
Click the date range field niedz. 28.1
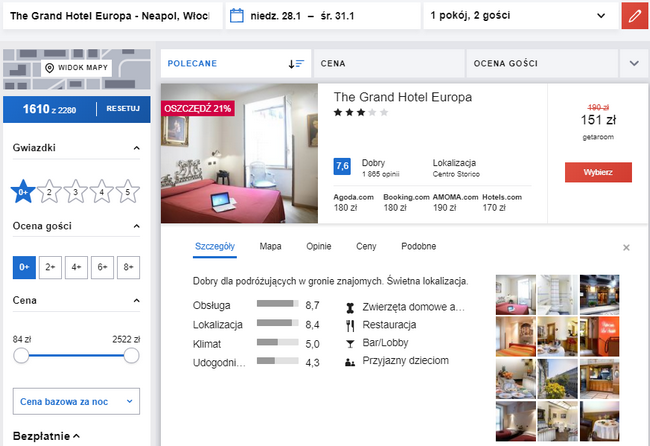[x=323, y=16]
